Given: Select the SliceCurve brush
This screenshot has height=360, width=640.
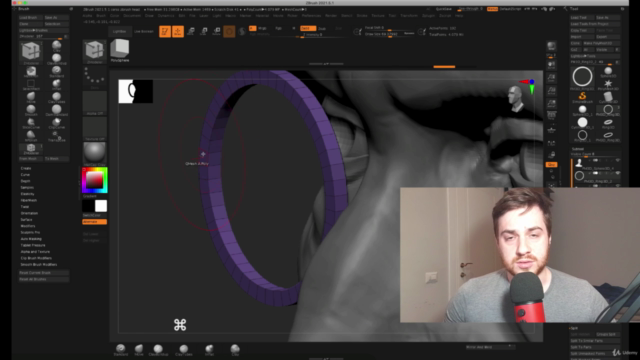Looking at the screenshot, I should pyautogui.click(x=31, y=123).
